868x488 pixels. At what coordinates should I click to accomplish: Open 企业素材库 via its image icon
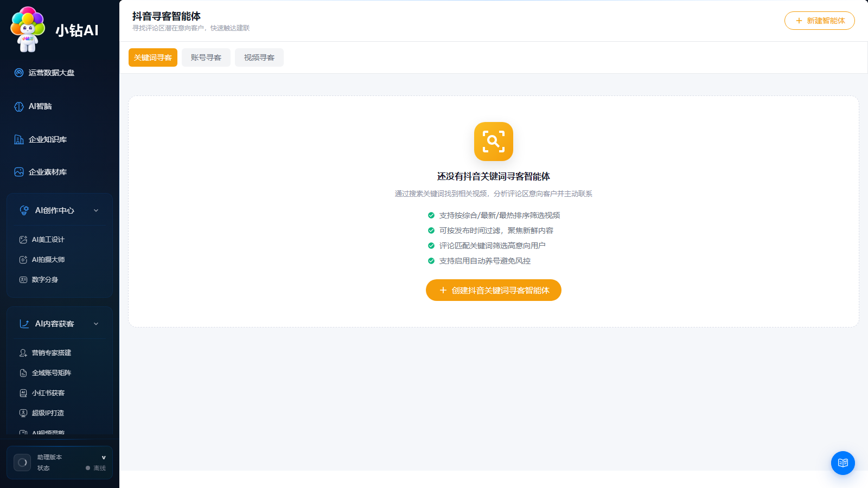point(19,172)
